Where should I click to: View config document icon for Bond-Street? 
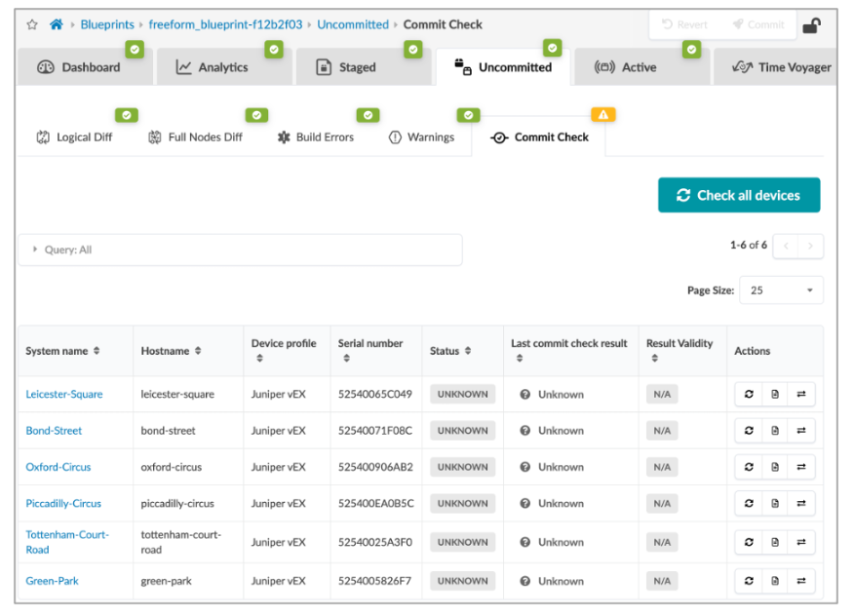[775, 431]
